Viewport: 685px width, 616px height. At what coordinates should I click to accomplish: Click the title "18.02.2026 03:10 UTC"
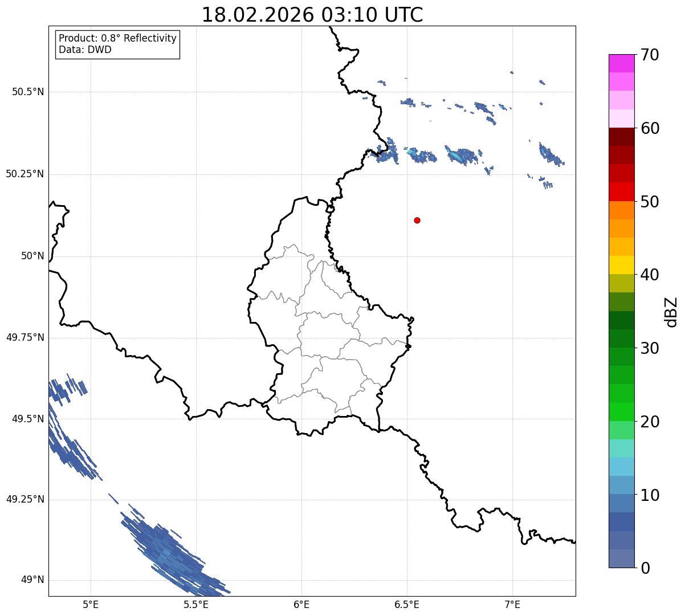click(x=312, y=15)
